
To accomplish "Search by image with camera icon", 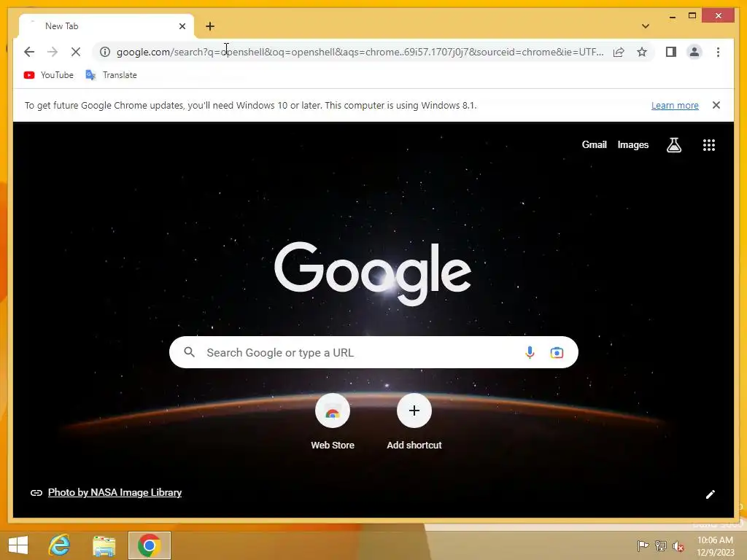I will pyautogui.click(x=557, y=352).
